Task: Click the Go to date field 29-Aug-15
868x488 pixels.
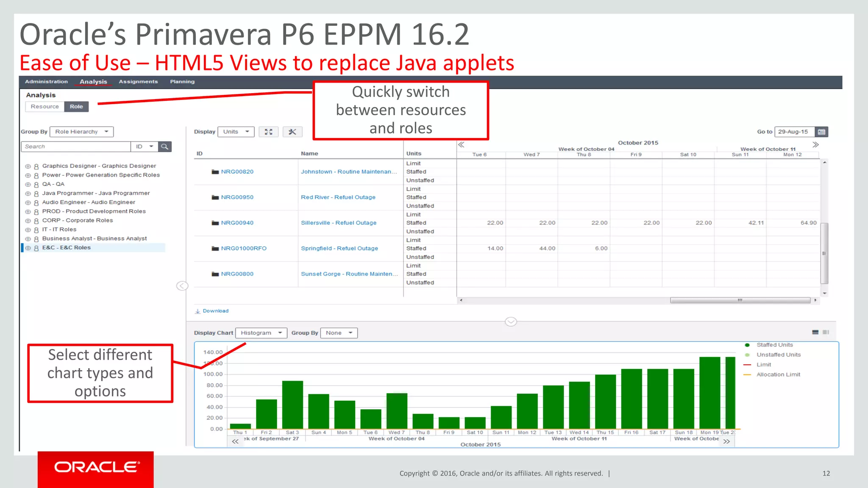Action: point(795,132)
